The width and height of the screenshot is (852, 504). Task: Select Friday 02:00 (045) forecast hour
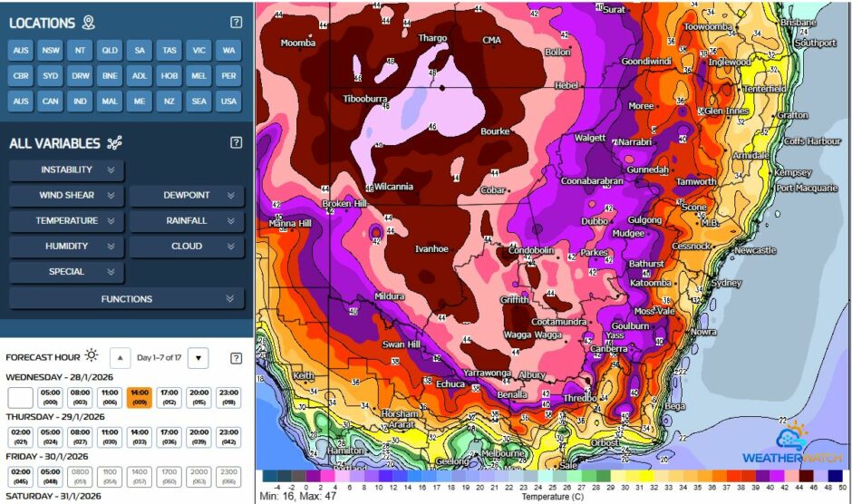20,477
